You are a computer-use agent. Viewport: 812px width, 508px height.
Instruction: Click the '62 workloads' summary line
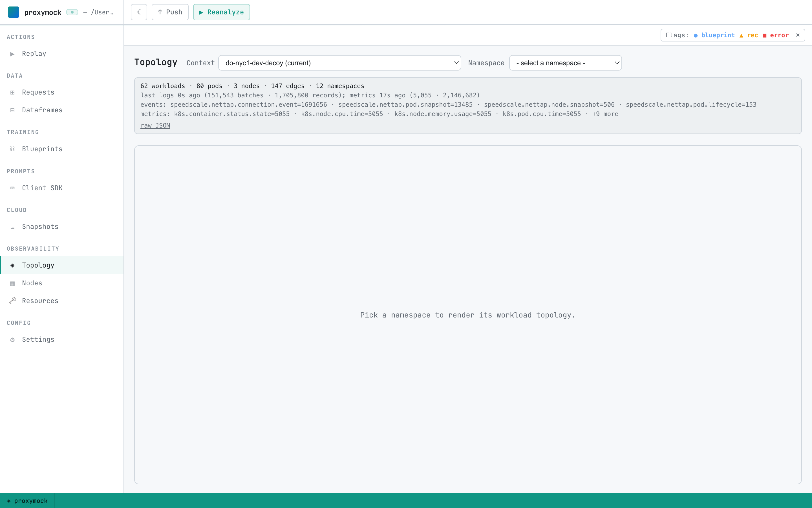tap(252, 86)
